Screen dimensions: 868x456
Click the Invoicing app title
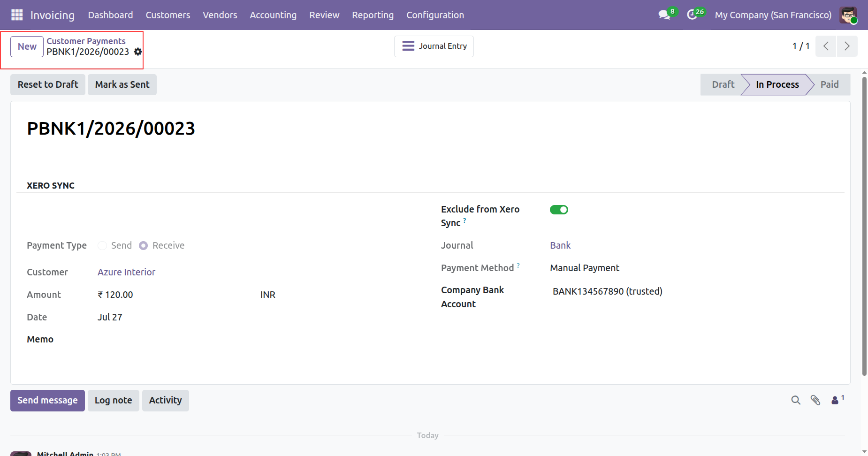click(x=53, y=15)
